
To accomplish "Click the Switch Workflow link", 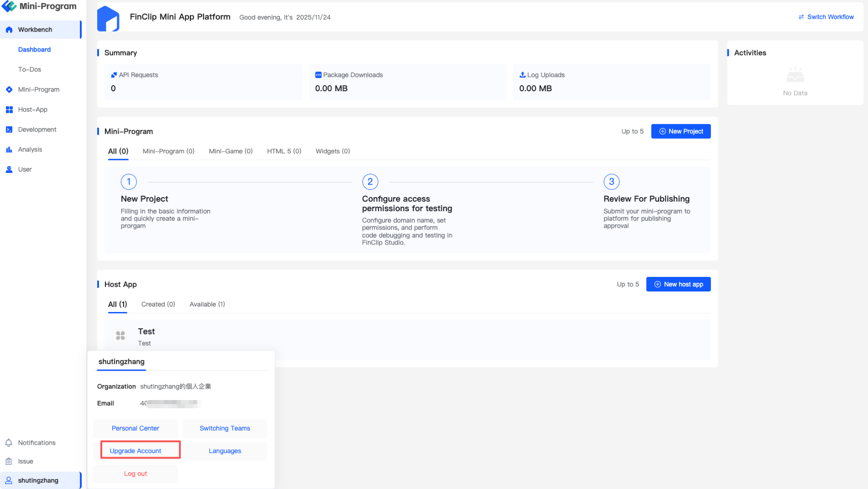I will 826,17.
